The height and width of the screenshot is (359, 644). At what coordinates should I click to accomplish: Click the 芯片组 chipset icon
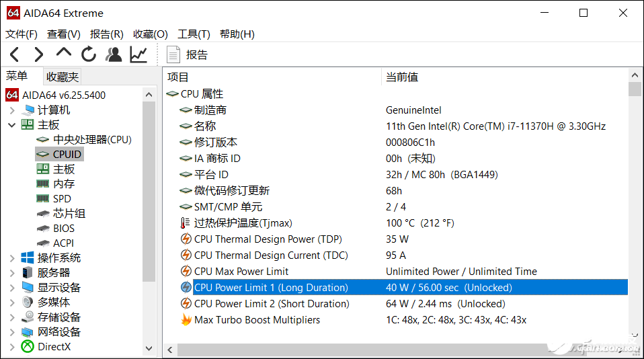(43, 214)
